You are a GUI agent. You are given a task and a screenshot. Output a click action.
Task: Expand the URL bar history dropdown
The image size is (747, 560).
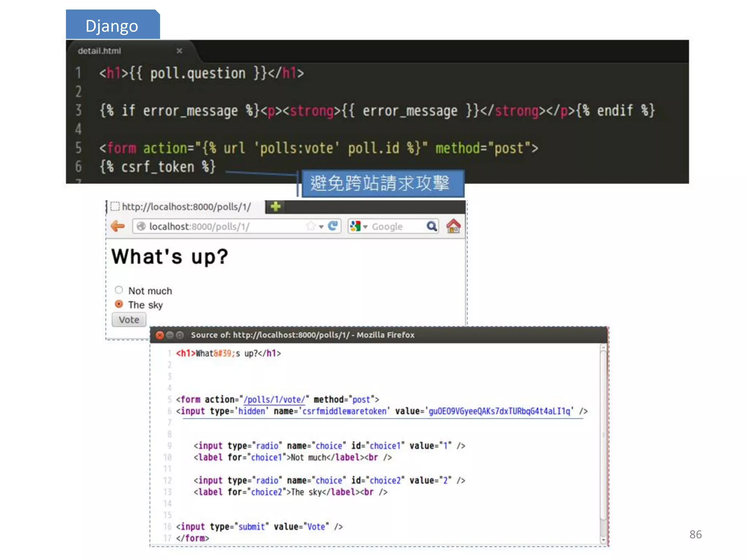[x=321, y=227]
